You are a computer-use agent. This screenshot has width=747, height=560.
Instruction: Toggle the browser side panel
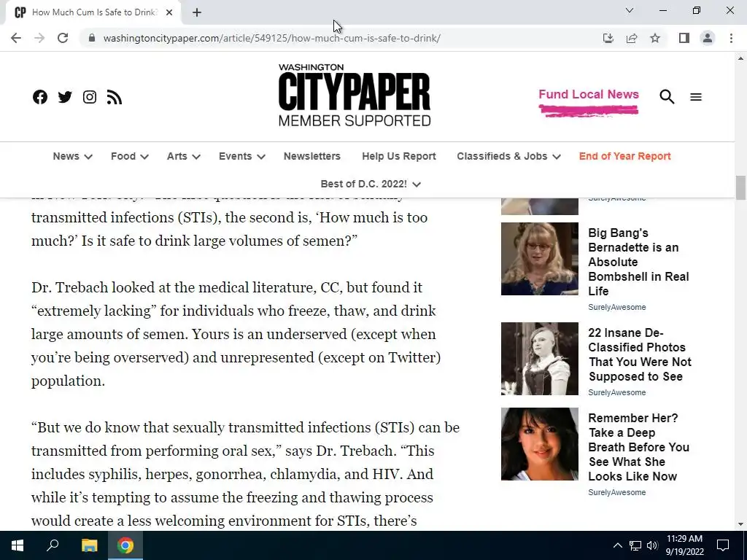point(684,38)
